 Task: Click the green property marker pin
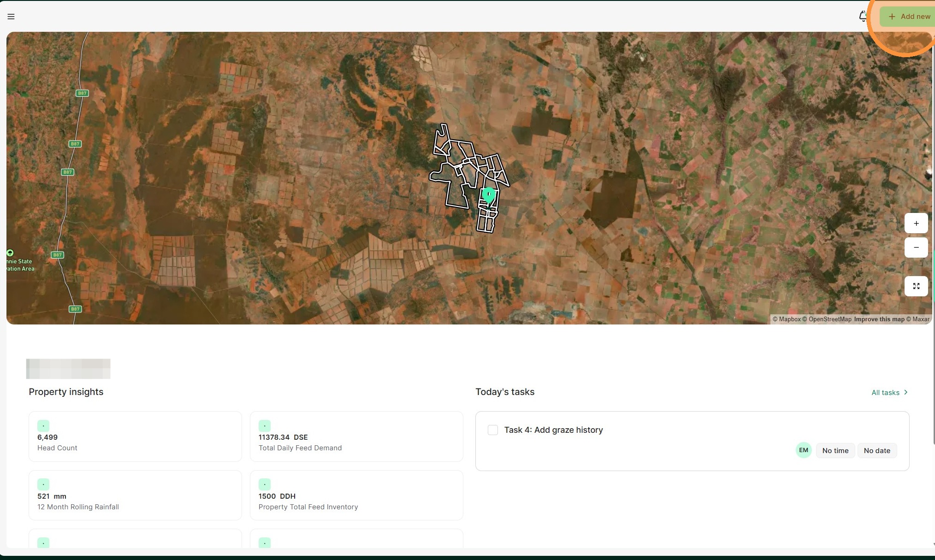coord(488,195)
